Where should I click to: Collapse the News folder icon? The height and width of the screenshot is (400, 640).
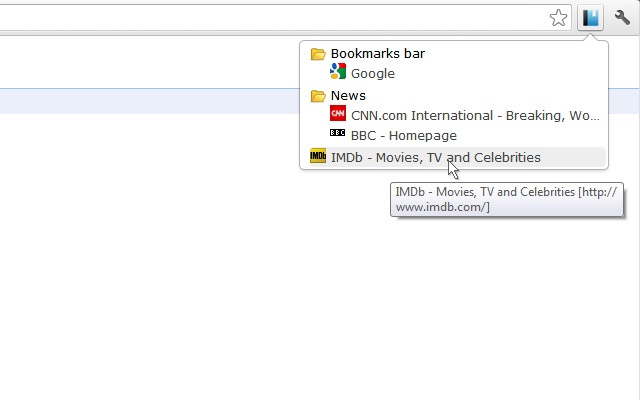318,96
